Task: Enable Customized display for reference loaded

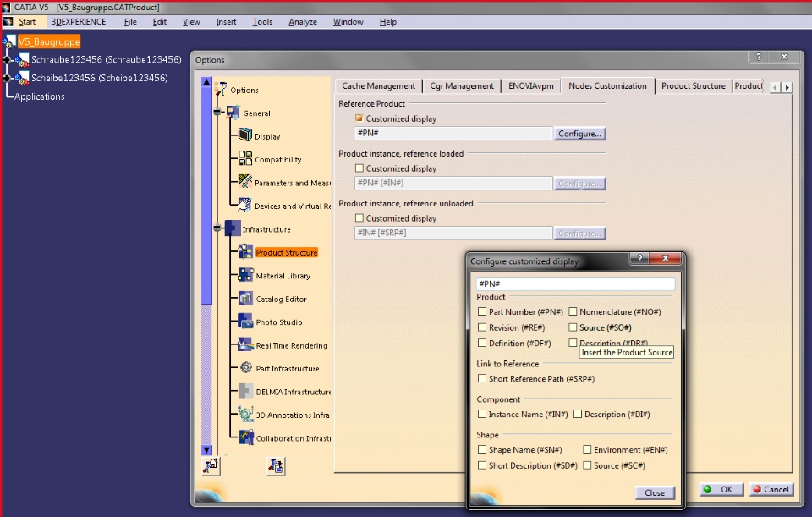Action: (x=359, y=168)
